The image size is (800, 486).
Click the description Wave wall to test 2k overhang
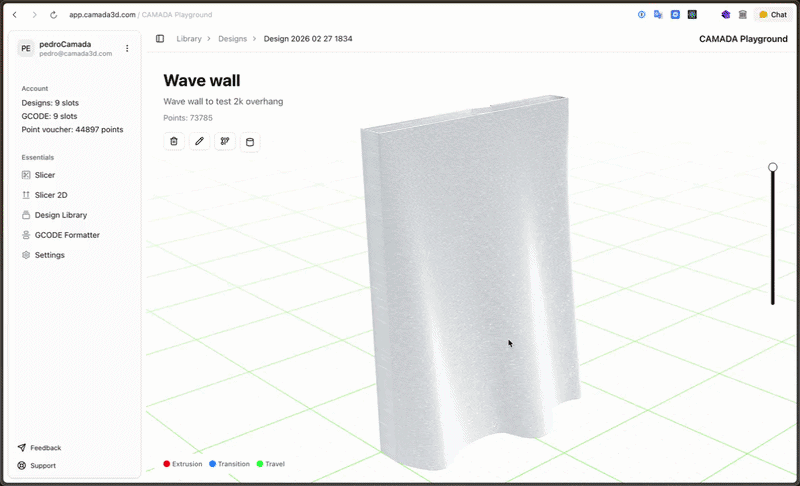[223, 101]
